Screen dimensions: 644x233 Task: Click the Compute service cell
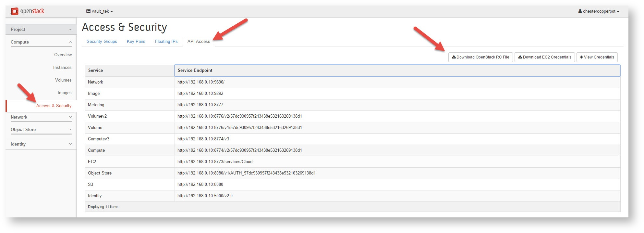click(130, 150)
